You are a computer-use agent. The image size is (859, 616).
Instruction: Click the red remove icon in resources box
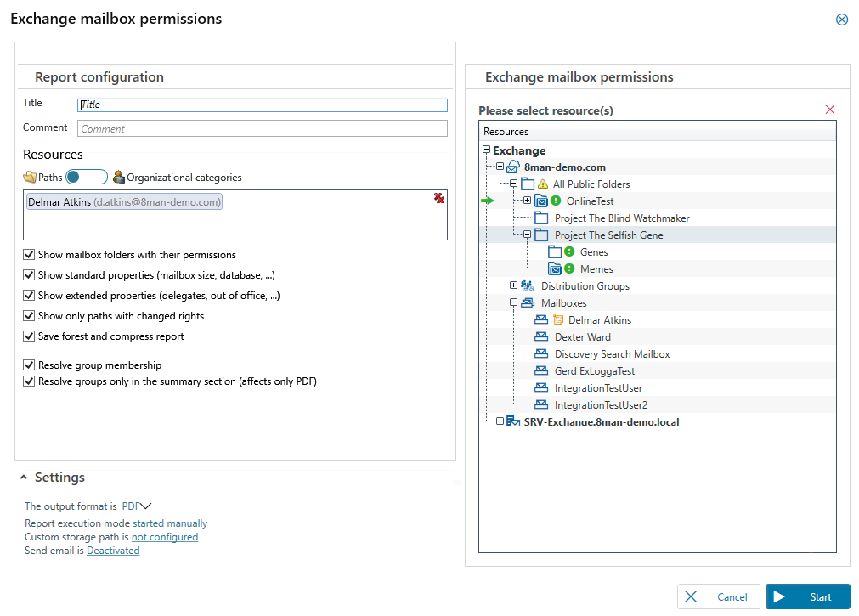coord(438,198)
